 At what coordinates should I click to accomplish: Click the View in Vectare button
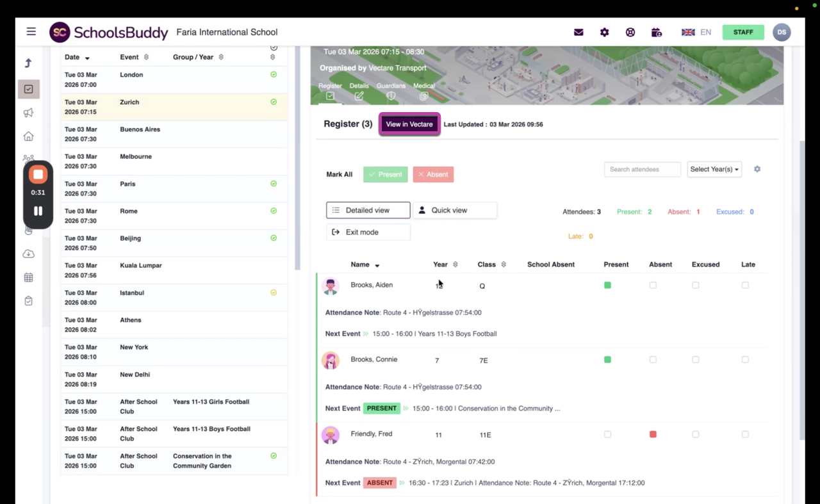coord(409,124)
